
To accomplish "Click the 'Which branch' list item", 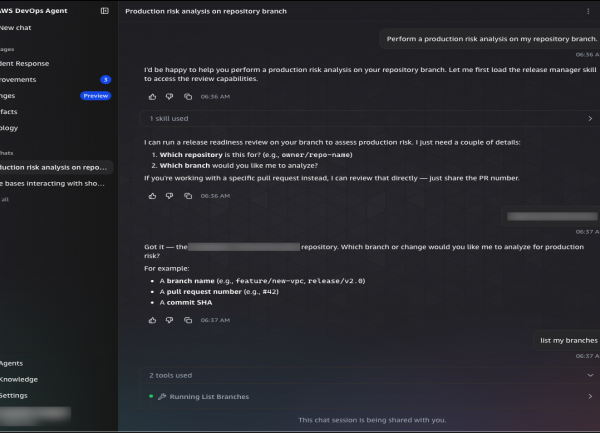I will click(239, 166).
